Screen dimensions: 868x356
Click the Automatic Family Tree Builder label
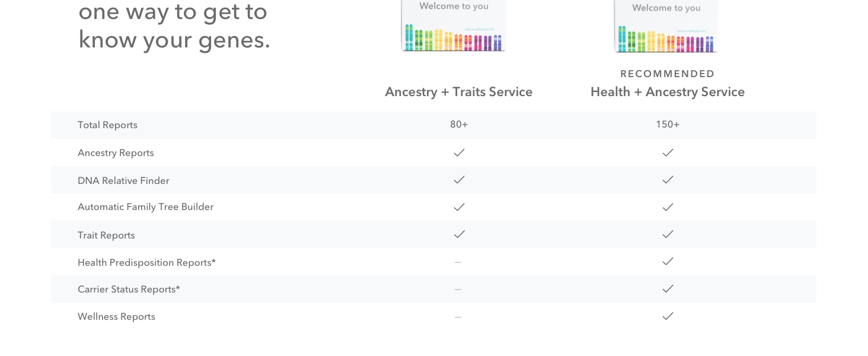(x=145, y=207)
